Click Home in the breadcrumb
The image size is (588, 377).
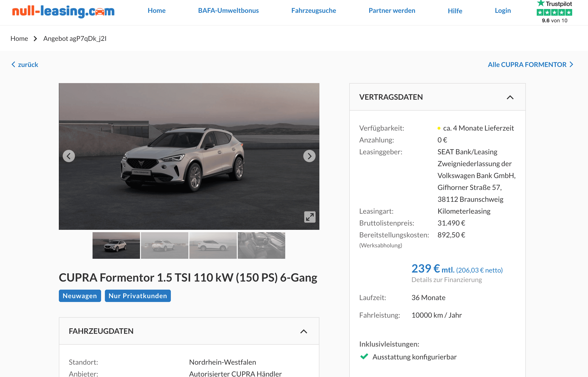coord(19,38)
